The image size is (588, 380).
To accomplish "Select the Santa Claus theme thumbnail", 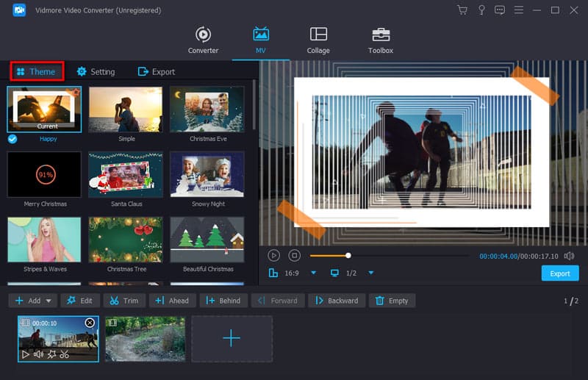I will click(x=125, y=175).
